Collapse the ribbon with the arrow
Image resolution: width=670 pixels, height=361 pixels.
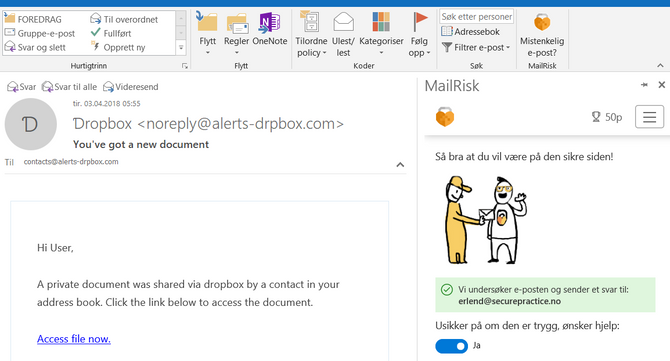tap(660, 65)
